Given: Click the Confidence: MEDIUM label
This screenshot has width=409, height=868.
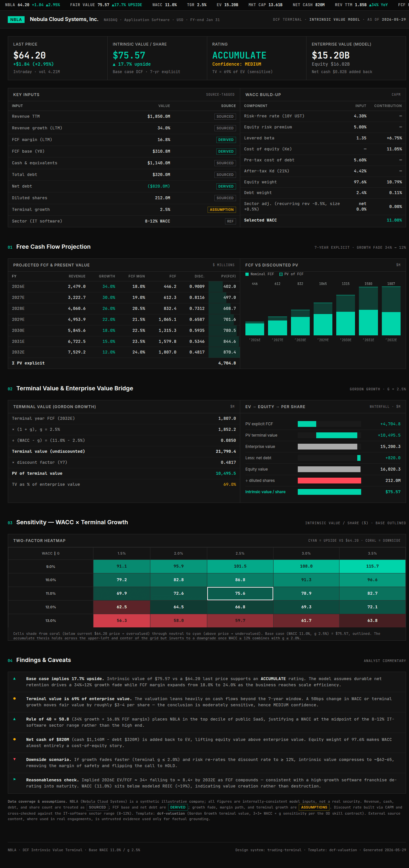Looking at the screenshot, I should tap(236, 64).
